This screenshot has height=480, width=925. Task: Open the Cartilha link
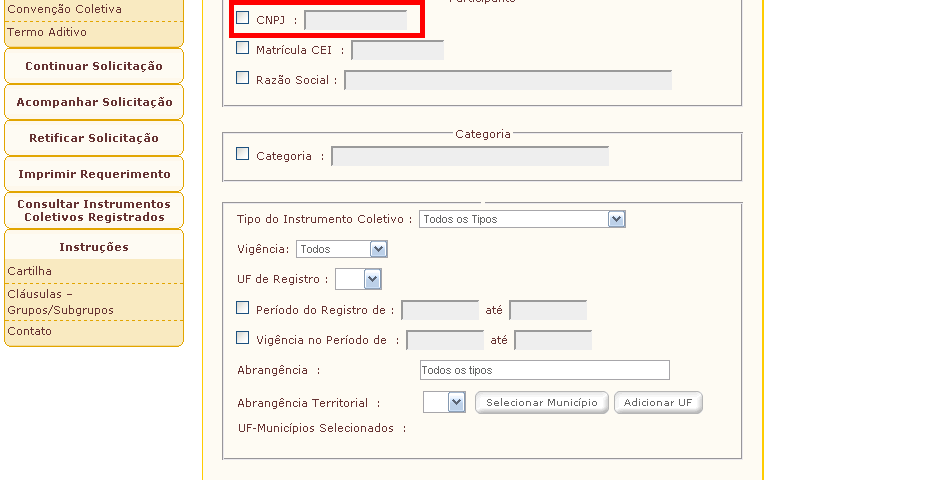tap(30, 271)
